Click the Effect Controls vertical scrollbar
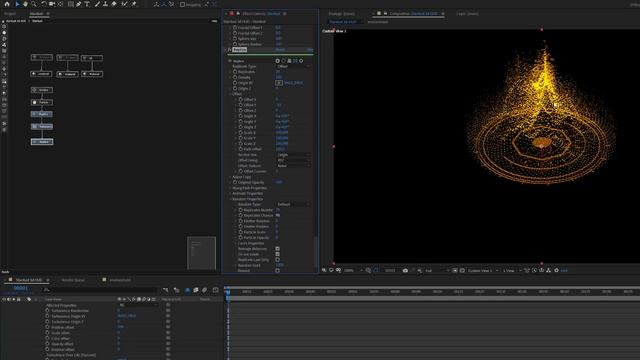Viewport: 640px width, 360px height. pyautogui.click(x=316, y=253)
